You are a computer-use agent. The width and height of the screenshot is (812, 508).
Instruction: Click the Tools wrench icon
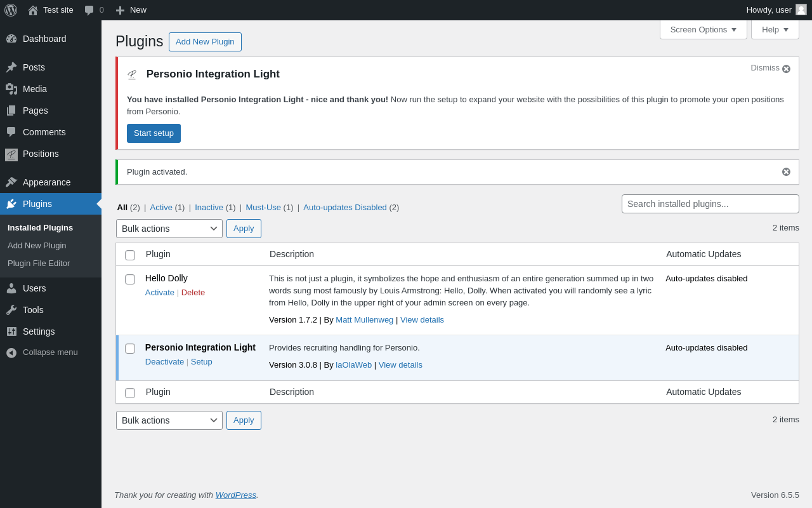tap(11, 310)
